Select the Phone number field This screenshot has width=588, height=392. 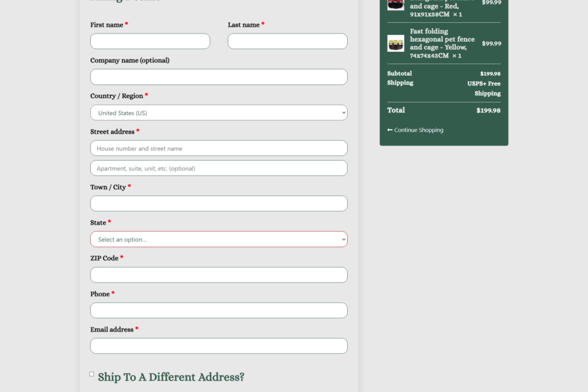point(219,310)
